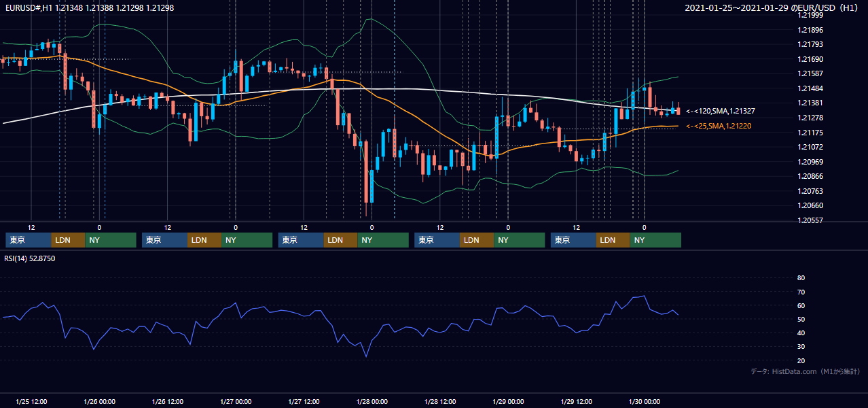
Task: Select the 1/28 12:00 time axis label
Action: (440, 401)
